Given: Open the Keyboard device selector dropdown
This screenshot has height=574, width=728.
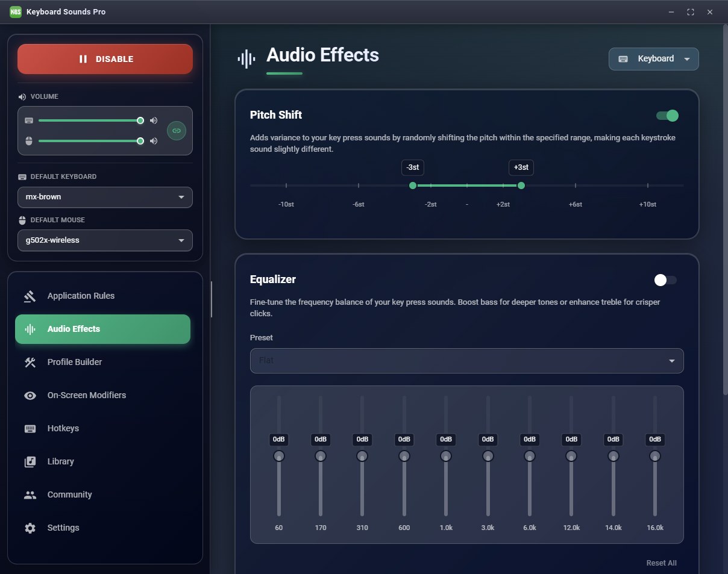Looking at the screenshot, I should point(654,59).
